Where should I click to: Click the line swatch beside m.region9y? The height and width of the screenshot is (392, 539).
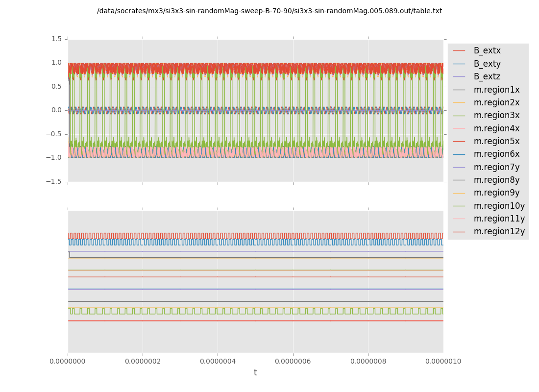click(459, 193)
